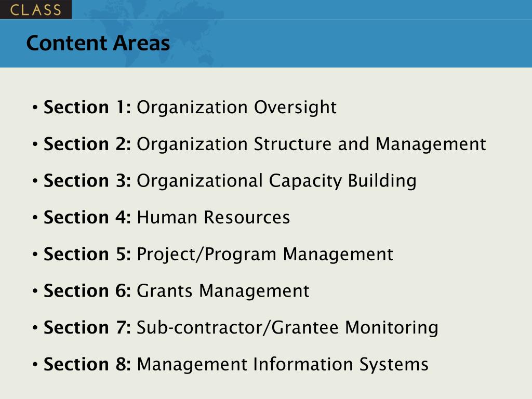The width and height of the screenshot is (532, 399).
Task: Click the bold "Section 7:" label
Action: click(87, 327)
